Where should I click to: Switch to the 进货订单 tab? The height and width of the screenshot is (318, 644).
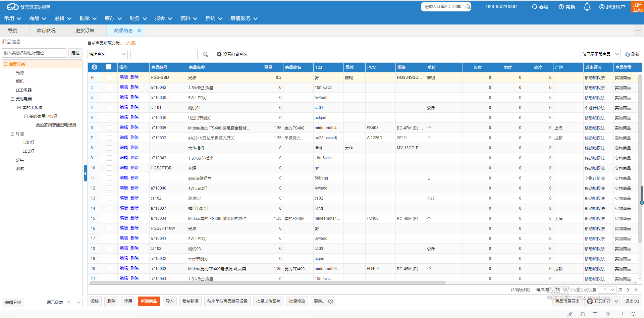(85, 31)
